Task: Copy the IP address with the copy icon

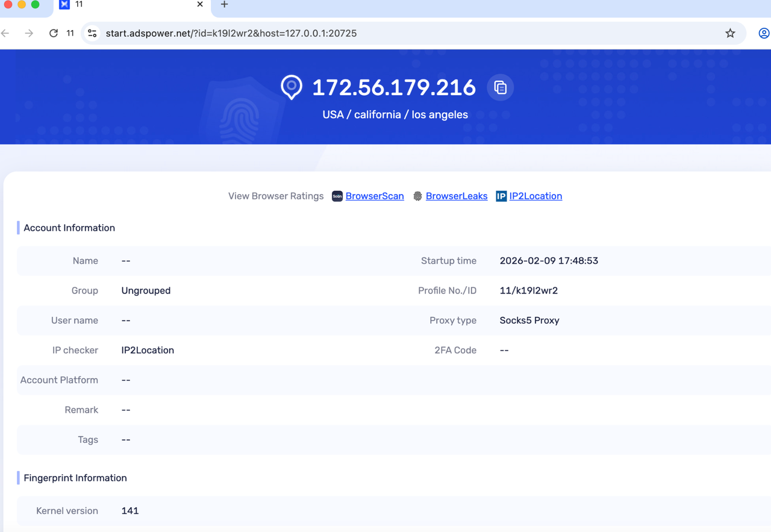Action: (500, 88)
